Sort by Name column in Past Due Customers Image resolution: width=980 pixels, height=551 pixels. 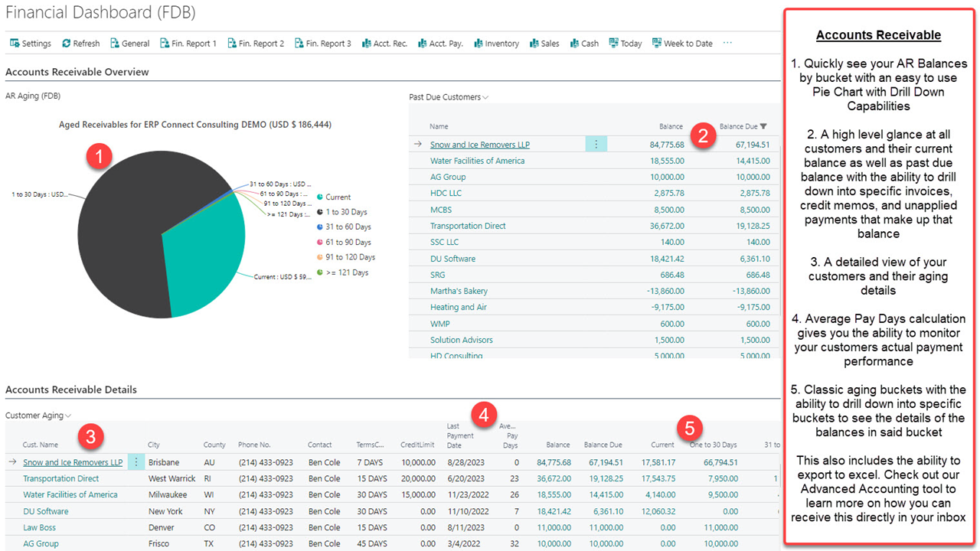click(439, 126)
